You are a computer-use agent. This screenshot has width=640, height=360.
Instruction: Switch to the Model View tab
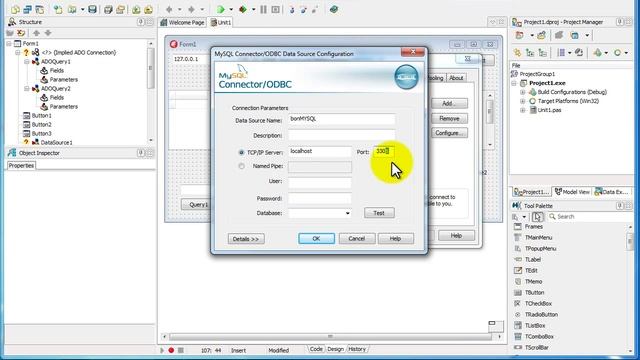[572, 192]
